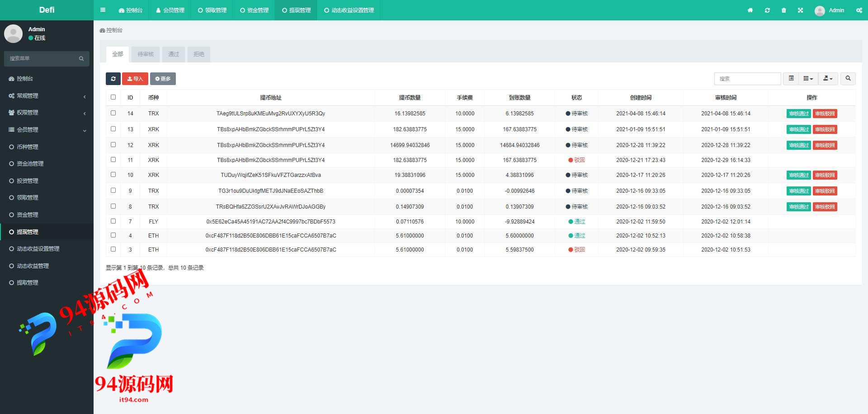Click the dark refresh table button
The image size is (868, 414).
click(113, 79)
